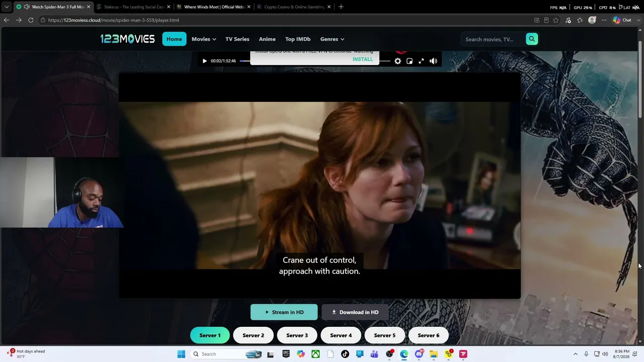Go forward in the browser

[x=19, y=20]
